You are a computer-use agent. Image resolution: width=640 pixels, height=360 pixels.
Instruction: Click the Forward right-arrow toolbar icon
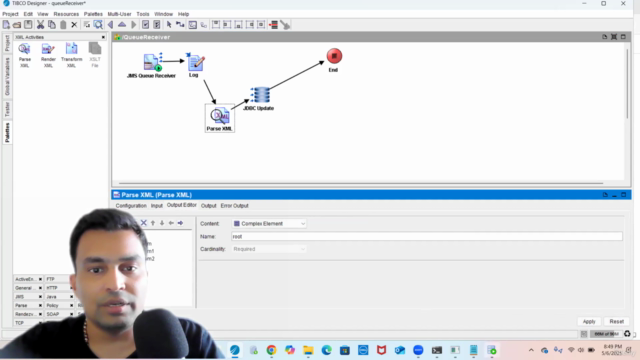click(x=133, y=25)
